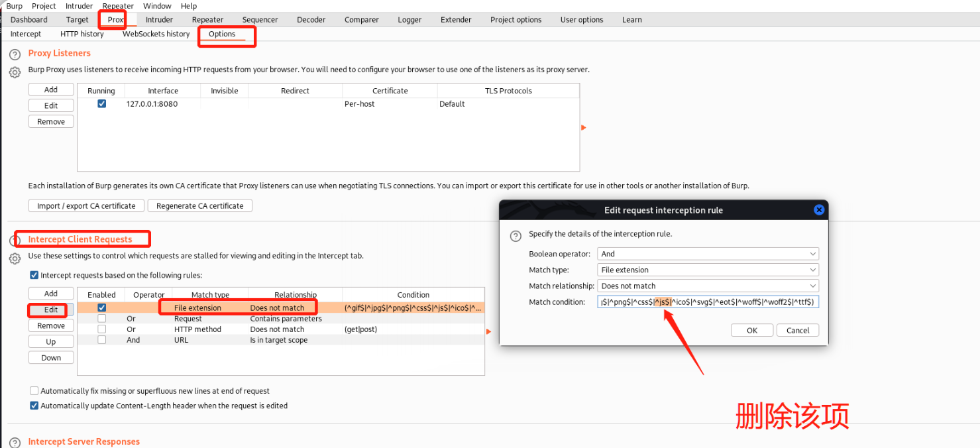Toggle automatically fix missing new lines option
The height and width of the screenshot is (448, 980).
click(x=34, y=391)
